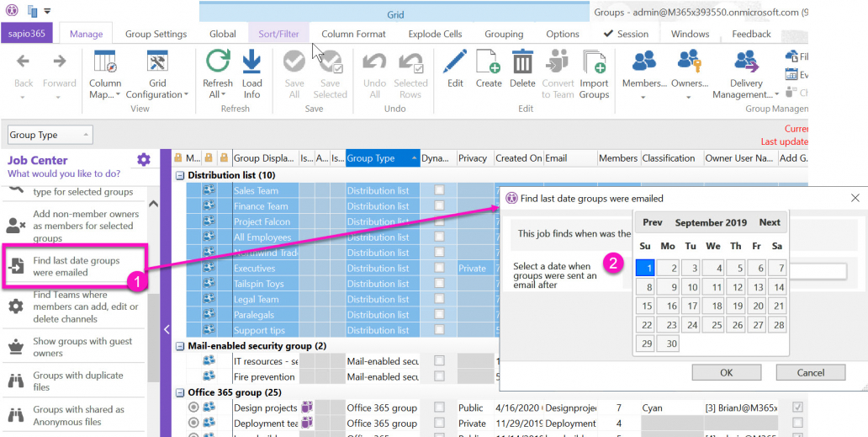Click Undo Selected Rows icon
Viewport: 868px width, 437px height.
[410, 61]
